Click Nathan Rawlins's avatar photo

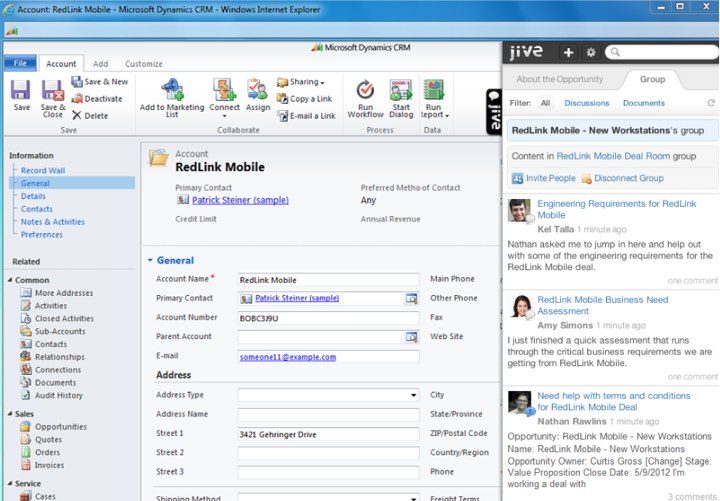[519, 403]
